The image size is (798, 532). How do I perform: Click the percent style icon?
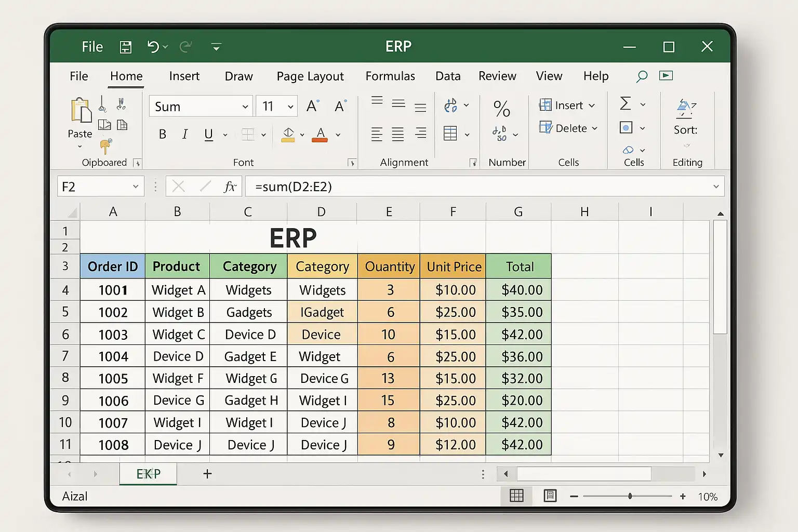click(501, 108)
